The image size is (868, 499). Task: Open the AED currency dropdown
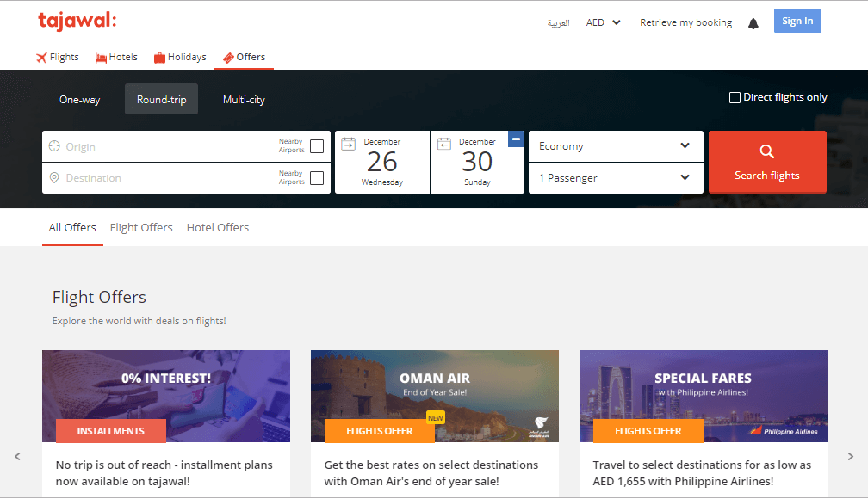pyautogui.click(x=603, y=22)
